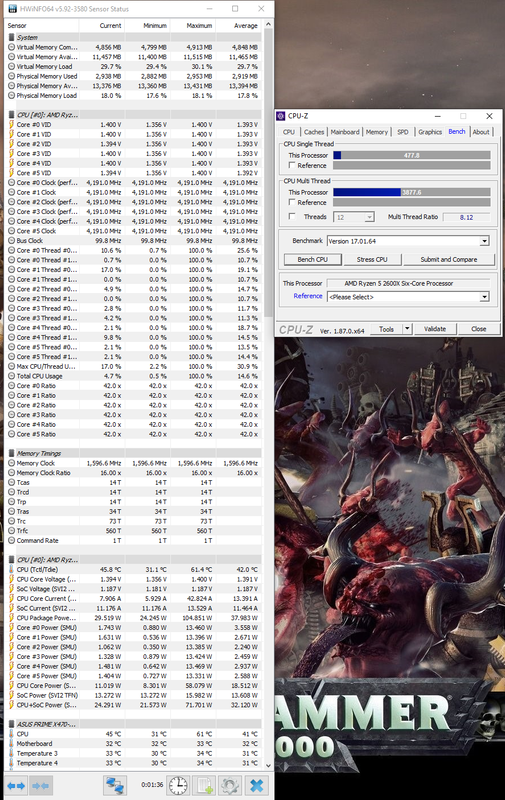The height and width of the screenshot is (800, 505).
Task: Click the Total CPU Usage row icon
Action: tap(12, 376)
